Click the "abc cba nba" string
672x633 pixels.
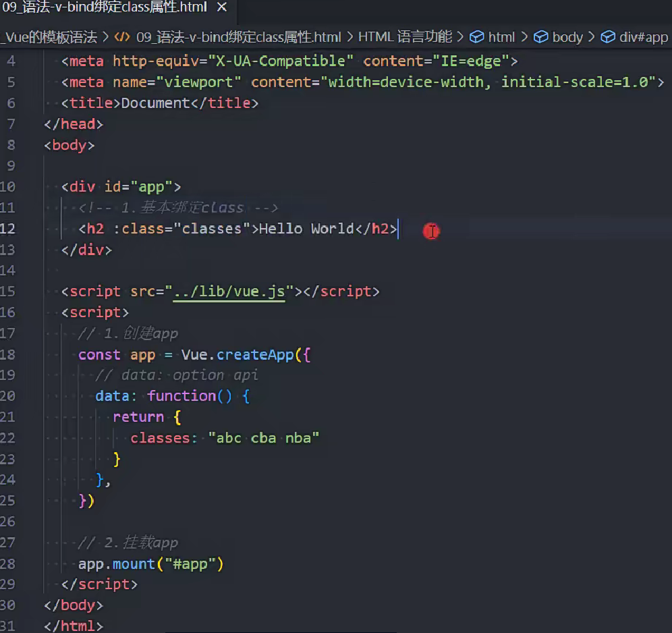[x=264, y=438]
